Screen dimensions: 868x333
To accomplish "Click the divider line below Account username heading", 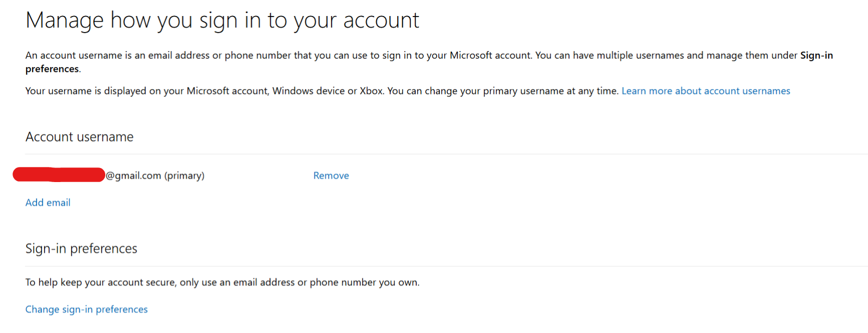I will click(446, 154).
